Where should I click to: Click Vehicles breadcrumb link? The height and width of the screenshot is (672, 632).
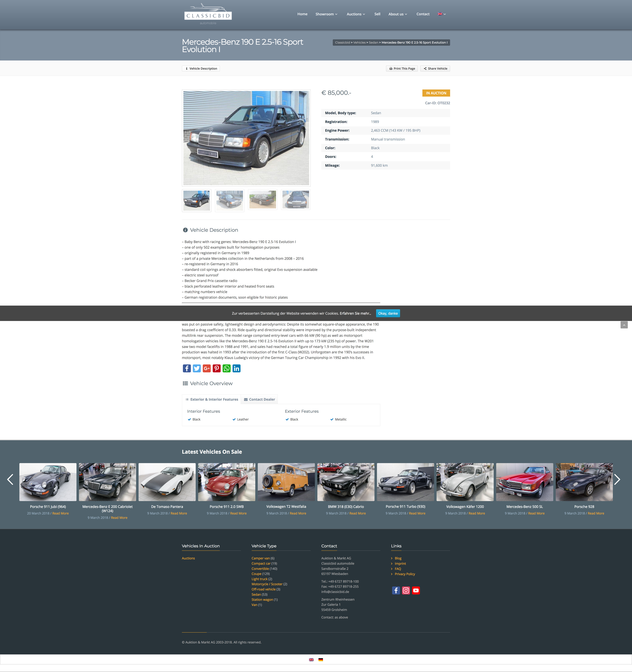pyautogui.click(x=359, y=43)
